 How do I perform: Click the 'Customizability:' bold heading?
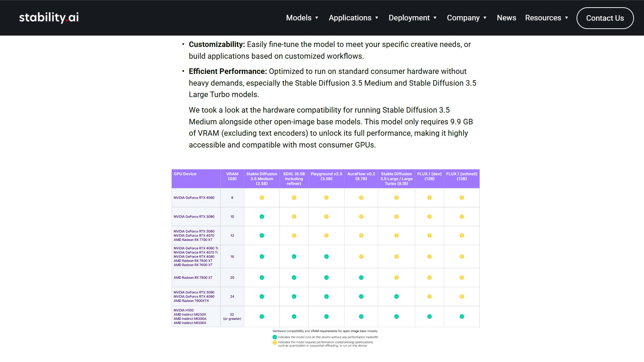coord(217,45)
